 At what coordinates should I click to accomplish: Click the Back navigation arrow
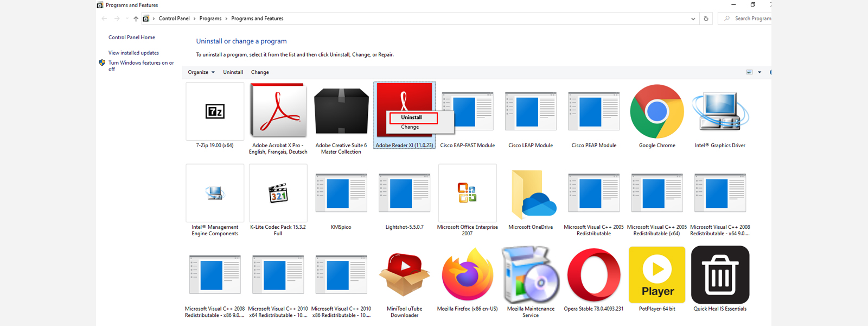[x=104, y=18]
